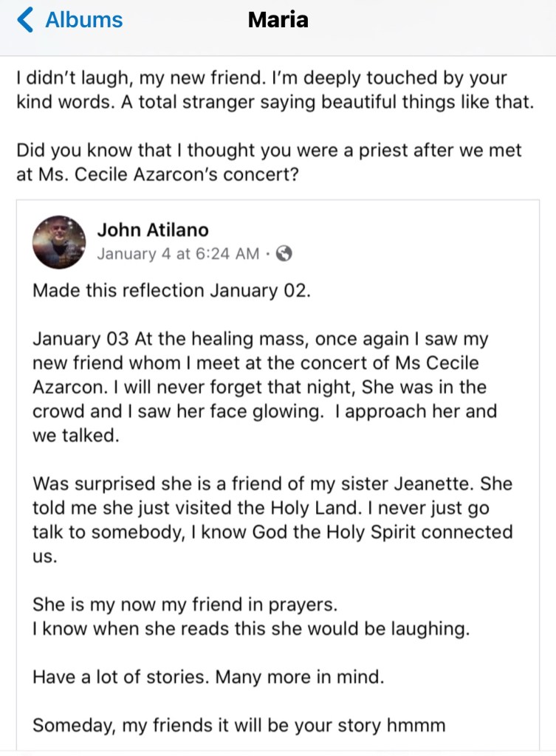This screenshot has height=756, width=556.
Task: Select "I know when she reads this" line
Action: [227, 628]
